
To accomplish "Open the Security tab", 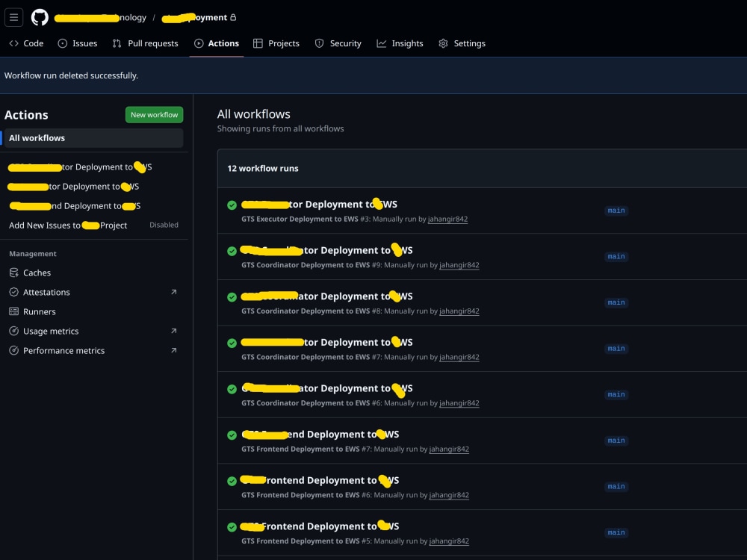I will coord(338,43).
